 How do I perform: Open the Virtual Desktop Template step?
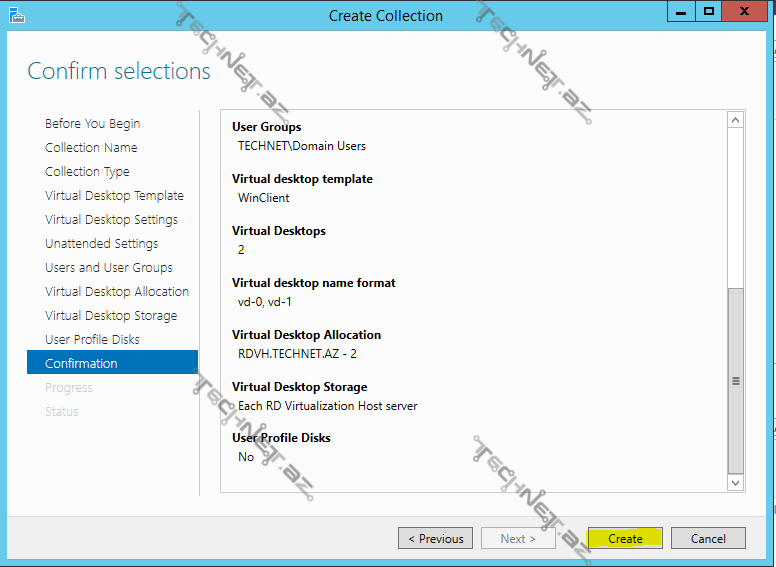[x=114, y=196]
